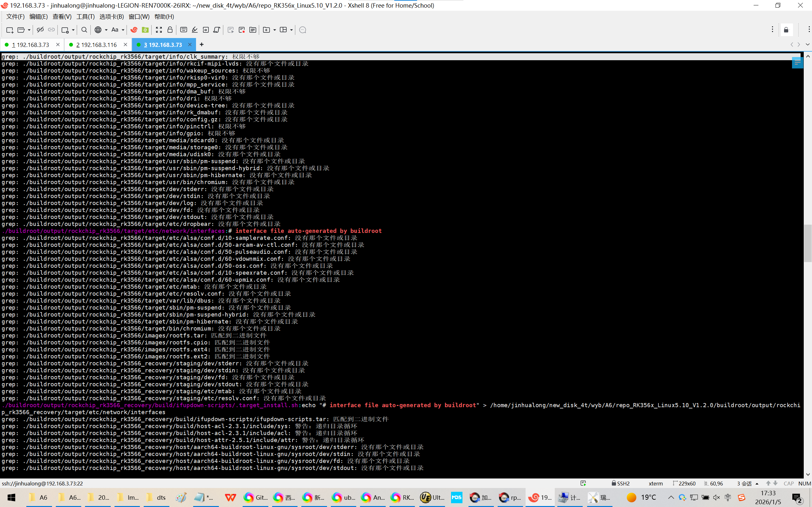Open the 工具(T) menu
The width and height of the screenshot is (812, 507).
click(x=85, y=16)
